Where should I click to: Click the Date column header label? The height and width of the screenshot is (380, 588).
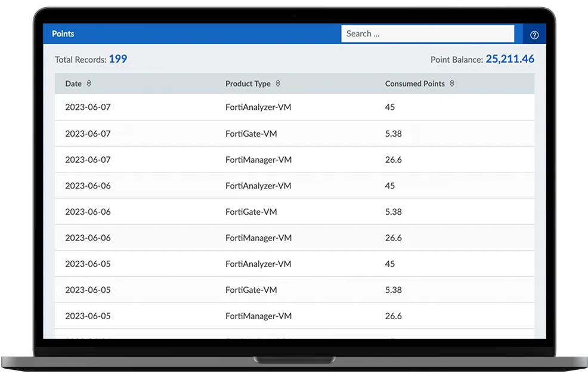73,84
